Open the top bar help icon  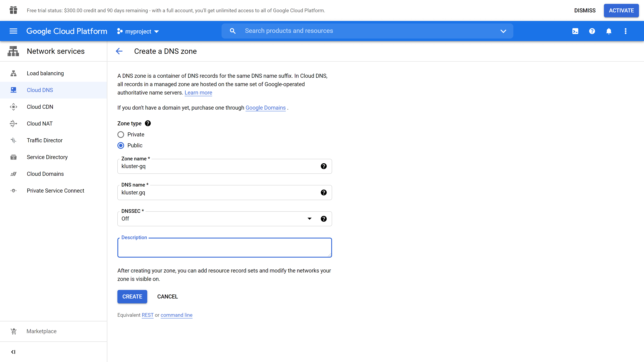(592, 31)
